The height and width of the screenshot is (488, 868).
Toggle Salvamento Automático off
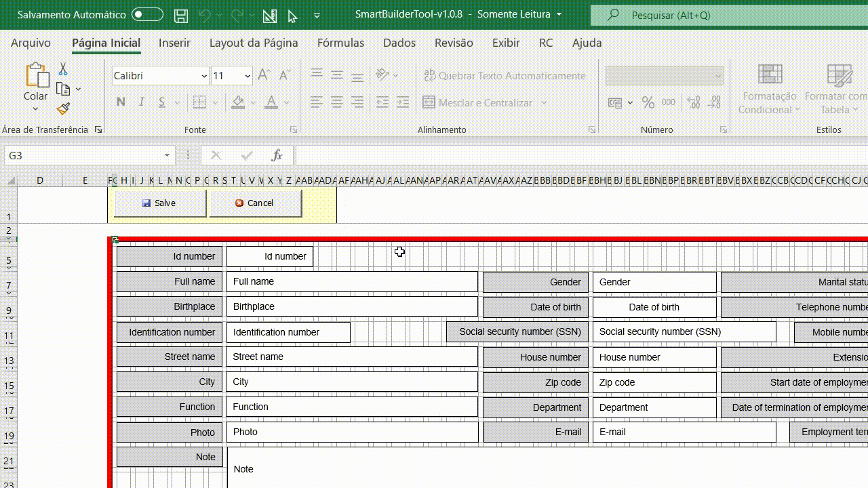point(147,14)
